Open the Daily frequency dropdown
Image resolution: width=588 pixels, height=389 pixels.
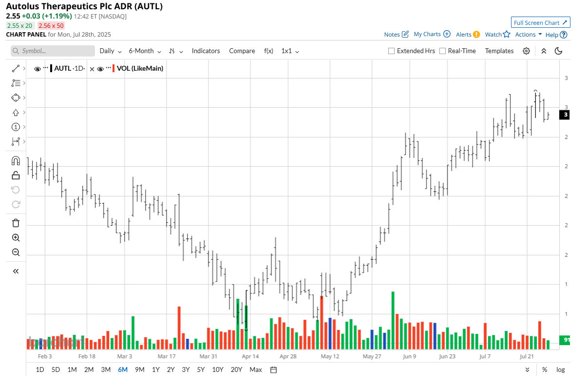(111, 51)
